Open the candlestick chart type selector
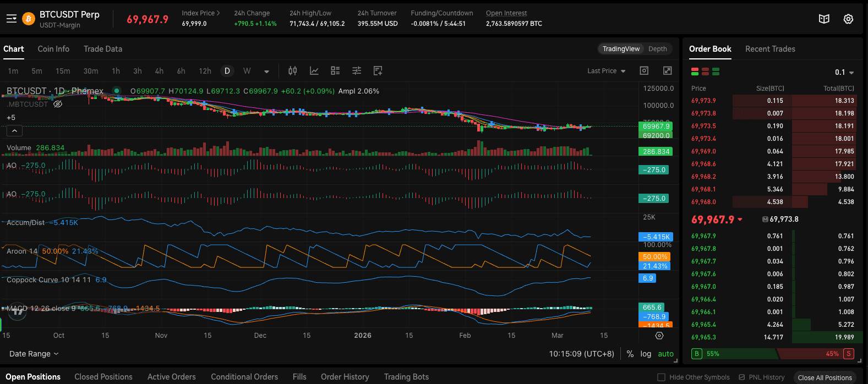Image resolution: width=868 pixels, height=384 pixels. click(x=293, y=71)
